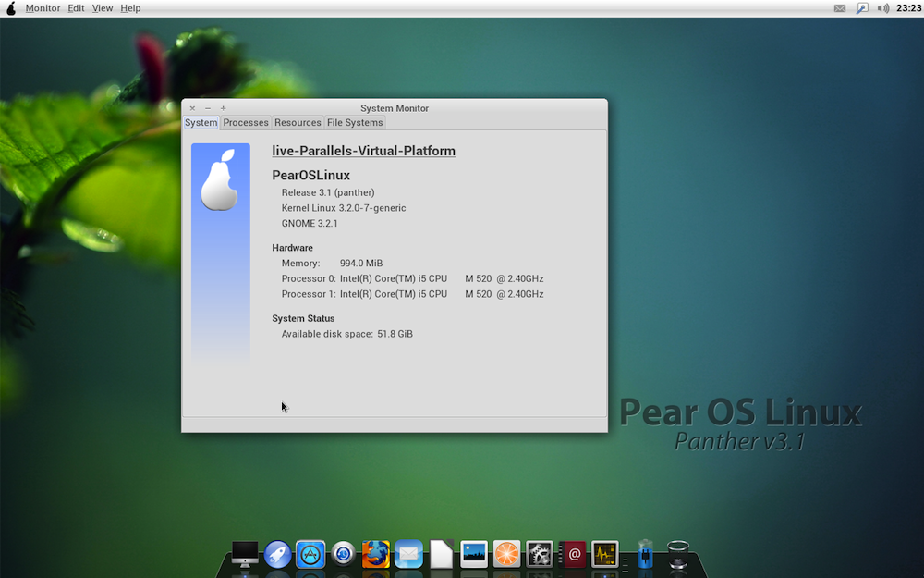The image size is (924, 578).
Task: Open the Help menu
Action: pyautogui.click(x=130, y=7)
